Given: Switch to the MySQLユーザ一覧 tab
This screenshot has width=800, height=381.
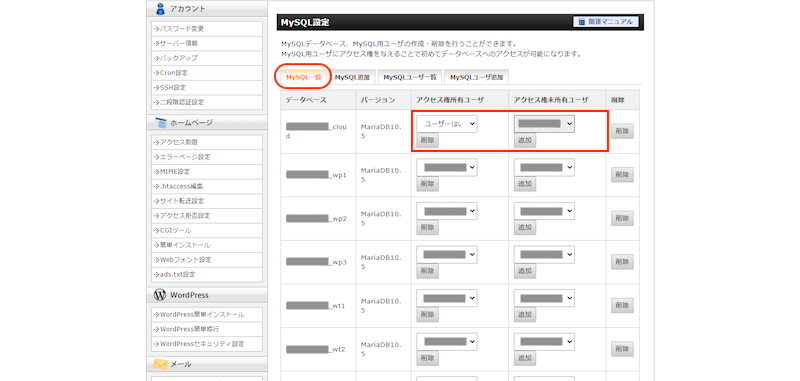Looking at the screenshot, I should click(410, 77).
